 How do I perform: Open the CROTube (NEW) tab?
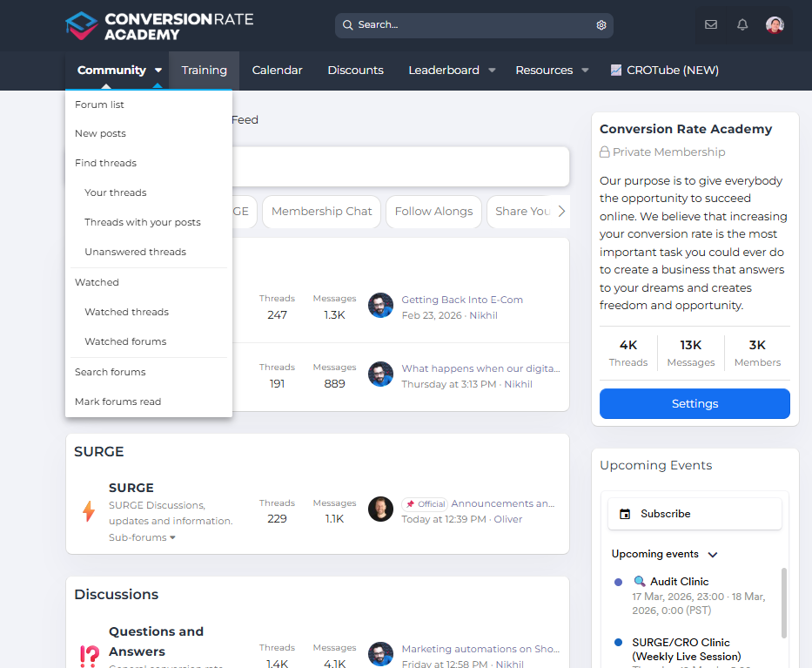click(664, 70)
